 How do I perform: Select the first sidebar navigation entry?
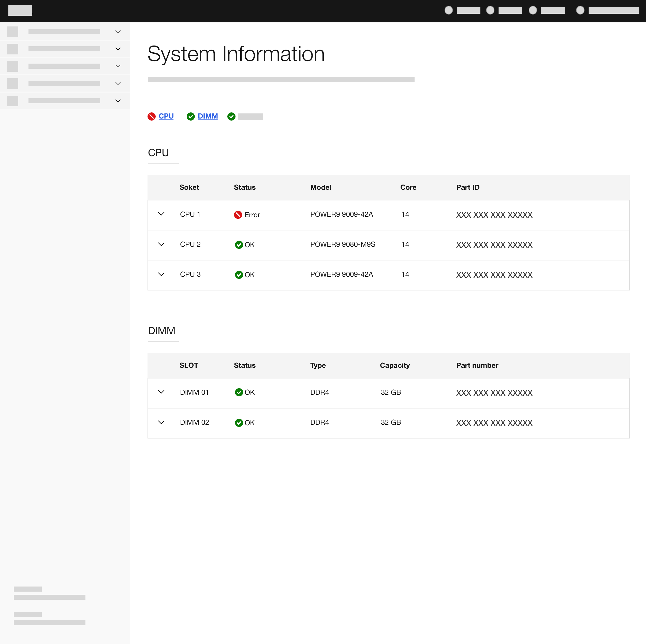click(x=64, y=32)
